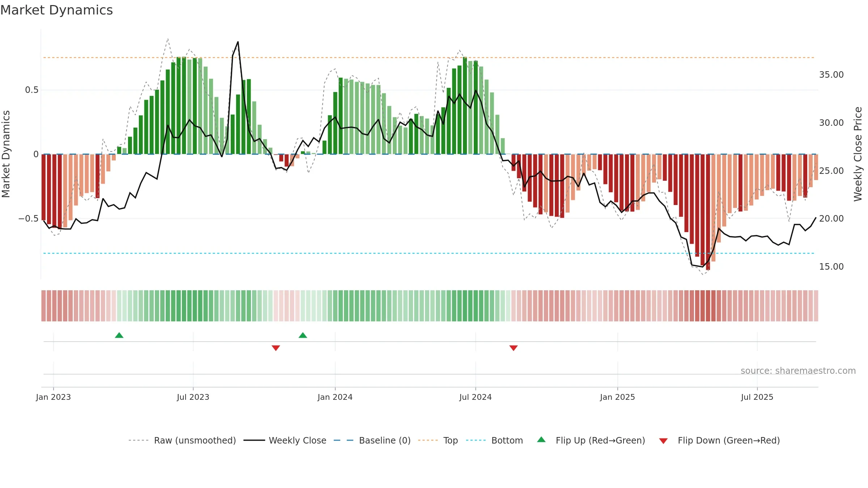Toggle the Flip Down (Green→Red) legend entry
The image size is (868, 488).
coord(719,440)
